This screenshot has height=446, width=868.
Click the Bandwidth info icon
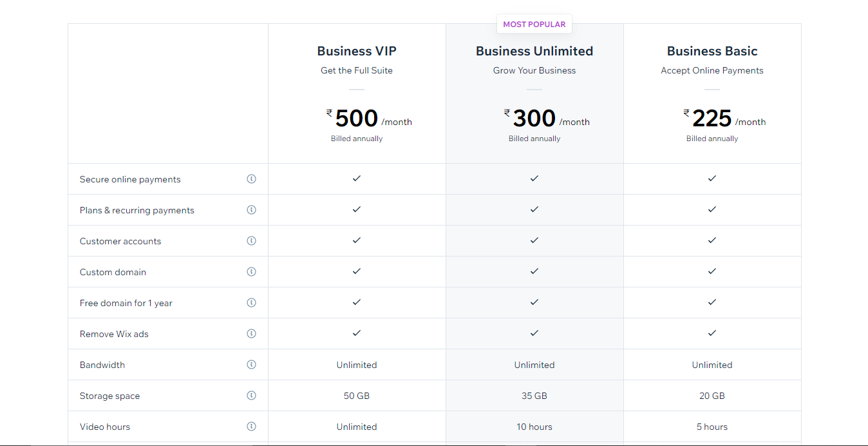[251, 365]
